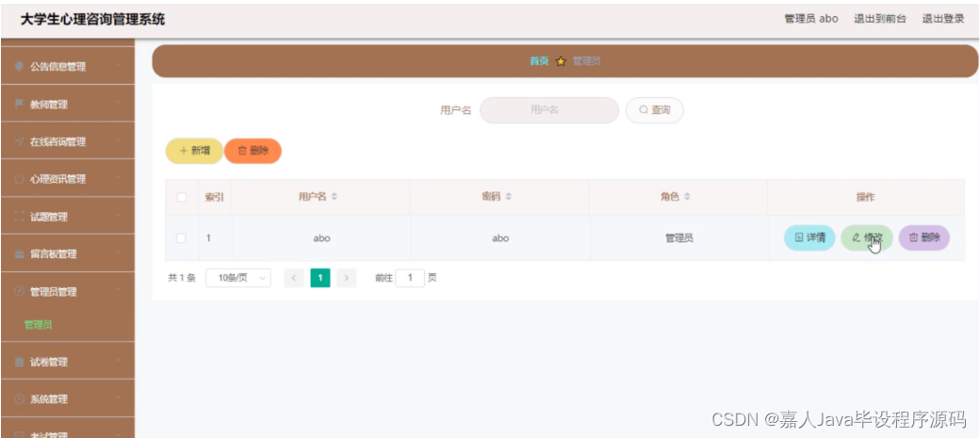This screenshot has height=438, width=980.
Task: Click the 系统管理 clock icon
Action: pos(19,399)
